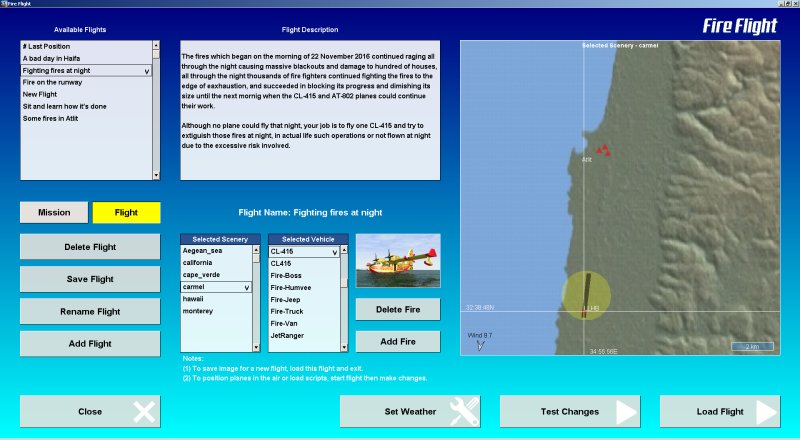Click Available Flights scrollbar down arrow

tap(156, 176)
